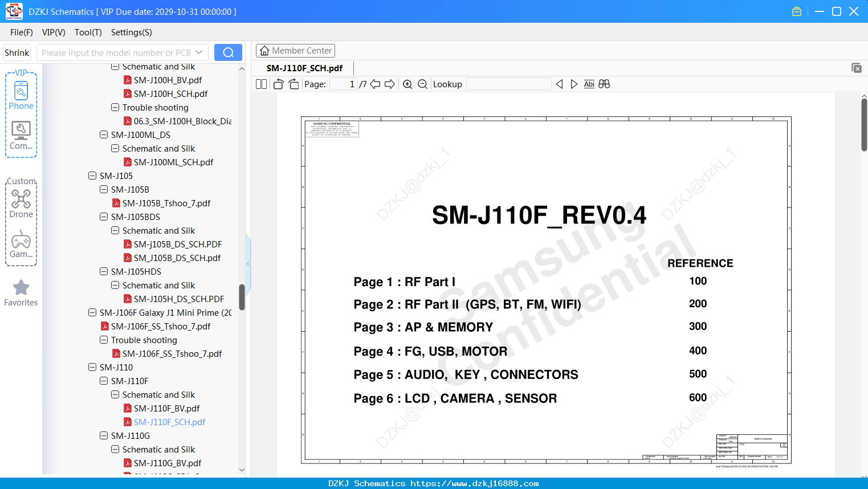Collapse Trouble shooting node above 06.3_SM-J100H_Block_Dia
868x489 pixels.
click(115, 107)
